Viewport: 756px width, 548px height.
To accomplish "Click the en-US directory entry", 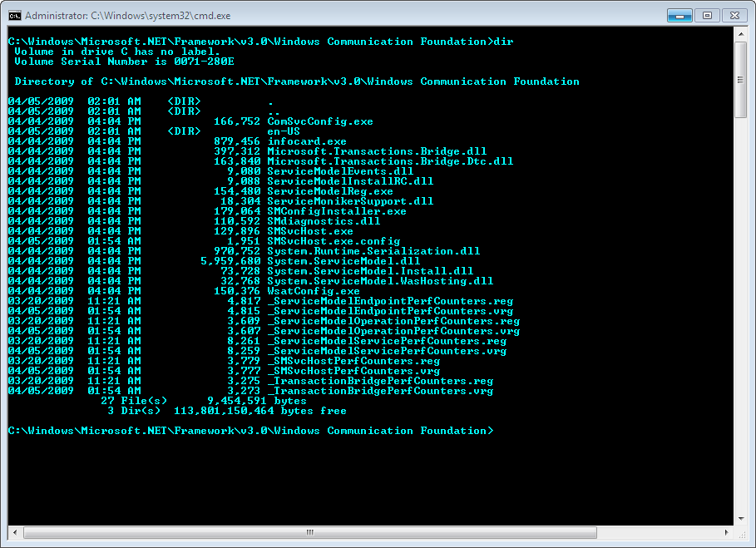I will point(284,131).
